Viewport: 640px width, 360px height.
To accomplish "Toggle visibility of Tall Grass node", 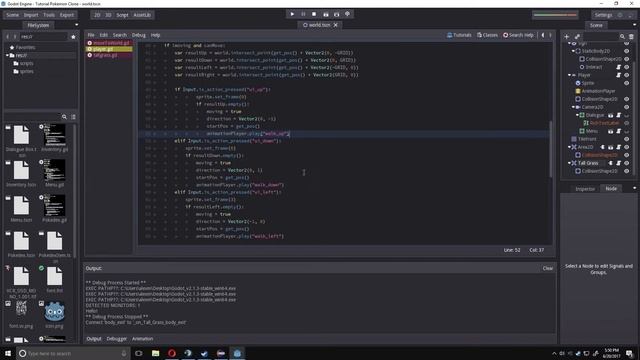I will [627, 163].
